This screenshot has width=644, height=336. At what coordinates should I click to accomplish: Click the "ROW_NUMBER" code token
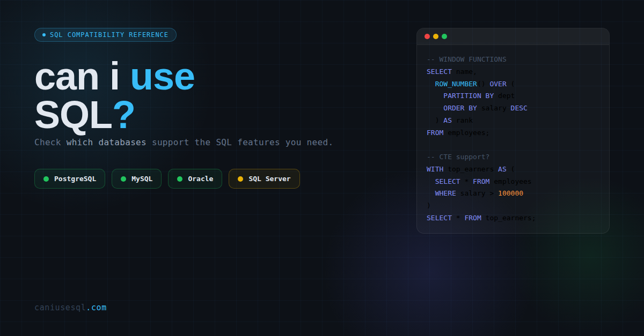point(456,84)
